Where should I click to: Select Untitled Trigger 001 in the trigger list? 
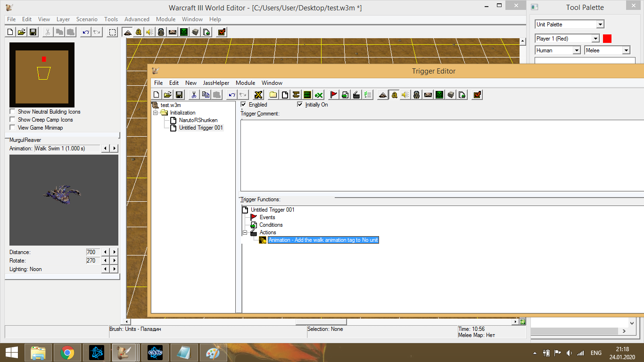(x=201, y=128)
